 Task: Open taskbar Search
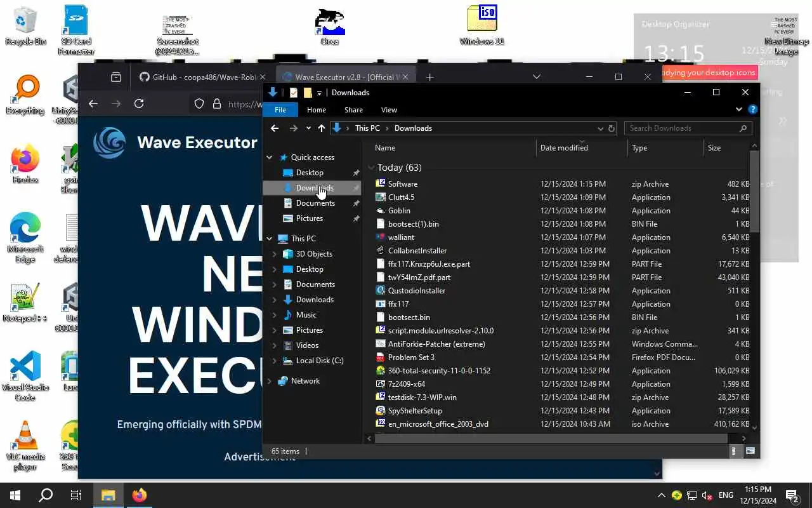pos(46,495)
